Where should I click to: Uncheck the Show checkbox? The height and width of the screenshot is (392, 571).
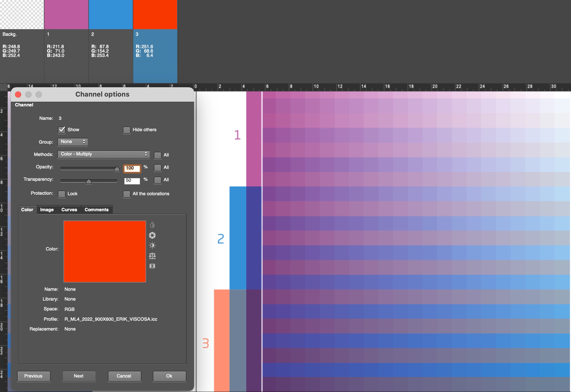coord(62,130)
